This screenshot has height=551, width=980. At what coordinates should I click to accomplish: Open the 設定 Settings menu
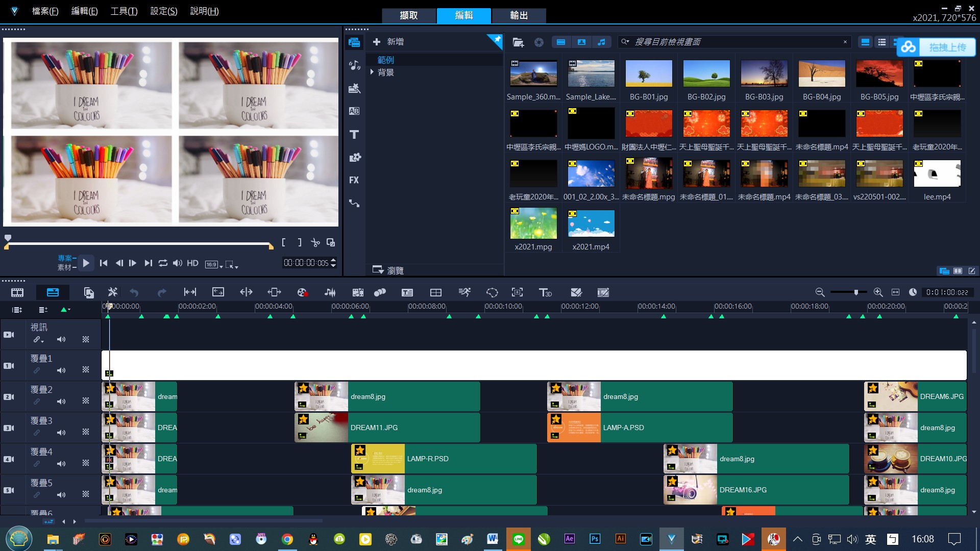(x=164, y=11)
